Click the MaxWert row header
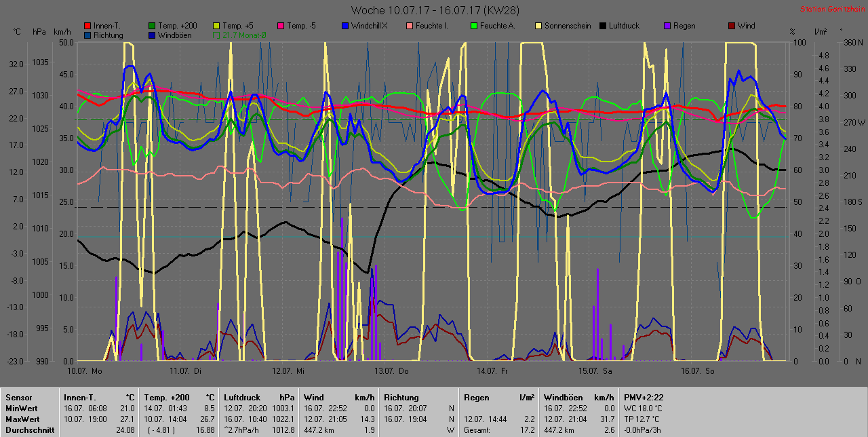This screenshot has height=437, width=868. [x=22, y=419]
